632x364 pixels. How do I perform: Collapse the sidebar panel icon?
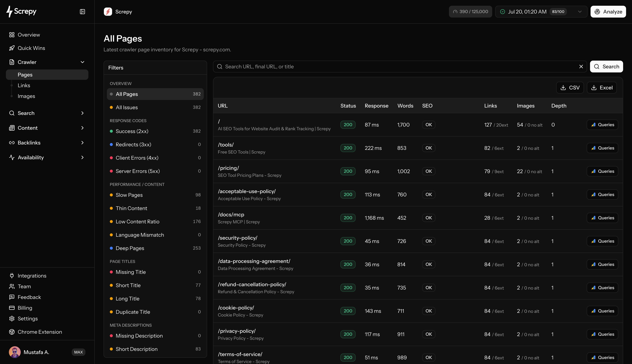pyautogui.click(x=82, y=12)
